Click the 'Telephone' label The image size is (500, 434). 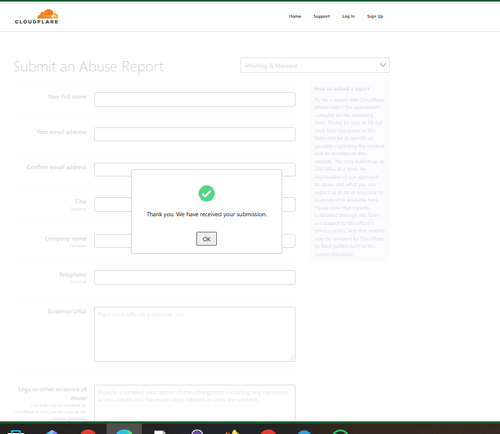(73, 275)
